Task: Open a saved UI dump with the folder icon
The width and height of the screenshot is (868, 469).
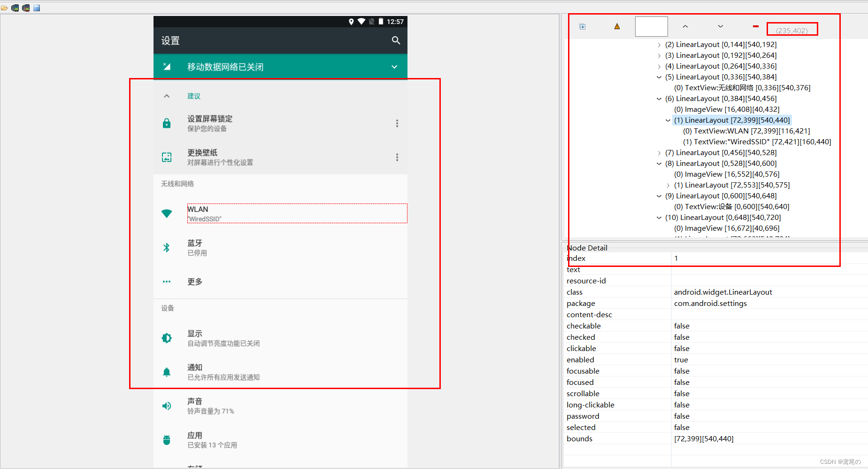Action: click(4, 8)
